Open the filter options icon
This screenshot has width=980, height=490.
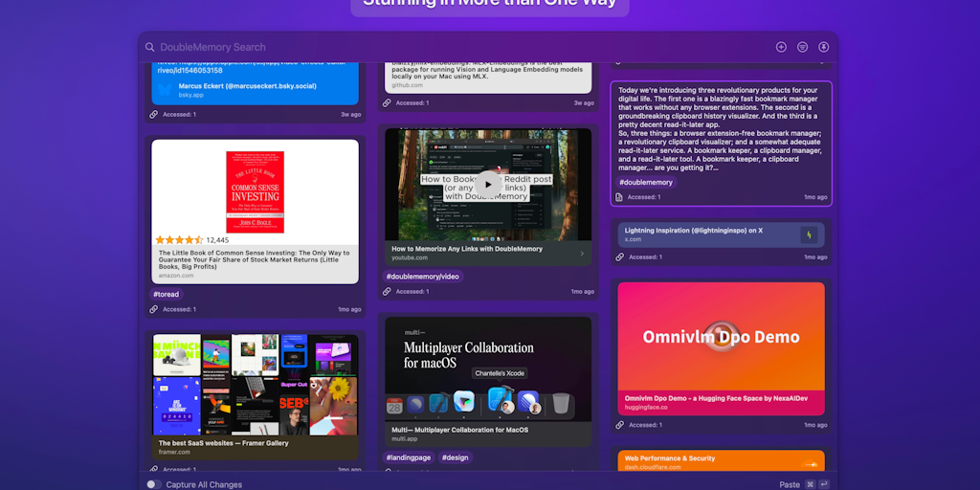803,47
